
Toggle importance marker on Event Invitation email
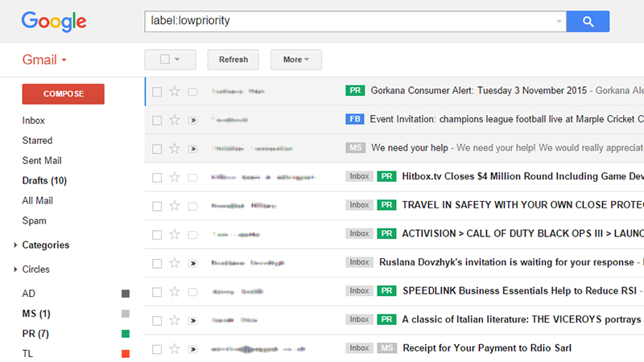[x=192, y=120]
